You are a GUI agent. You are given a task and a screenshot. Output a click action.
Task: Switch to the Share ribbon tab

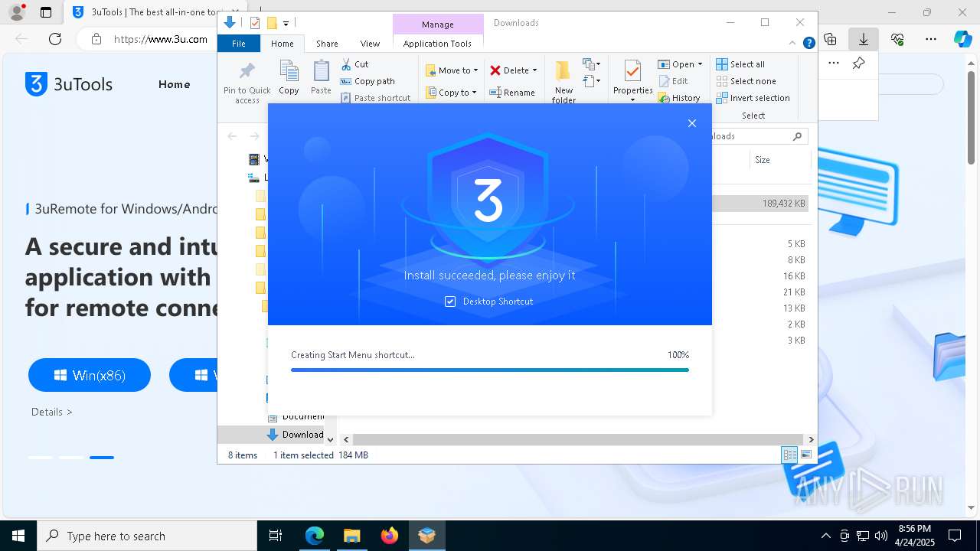pyautogui.click(x=327, y=44)
